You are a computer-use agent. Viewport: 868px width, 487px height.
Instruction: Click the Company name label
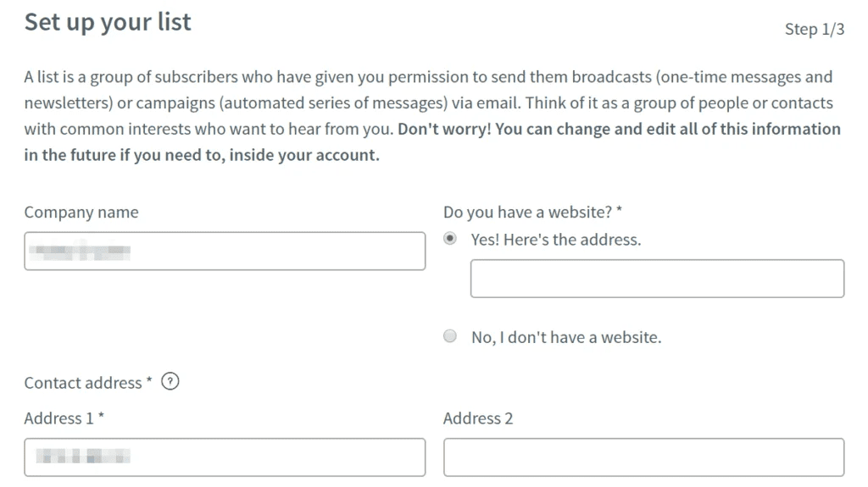pos(81,212)
